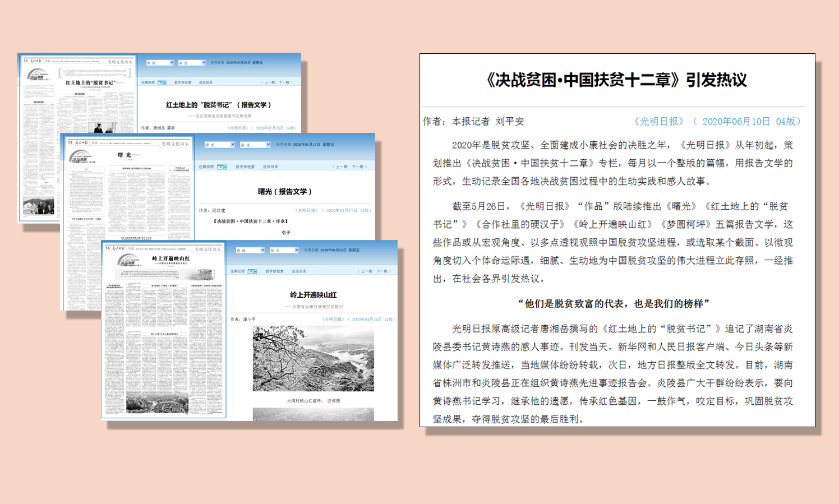Click 数字报检索 in the 02月28日 page

click(x=182, y=82)
